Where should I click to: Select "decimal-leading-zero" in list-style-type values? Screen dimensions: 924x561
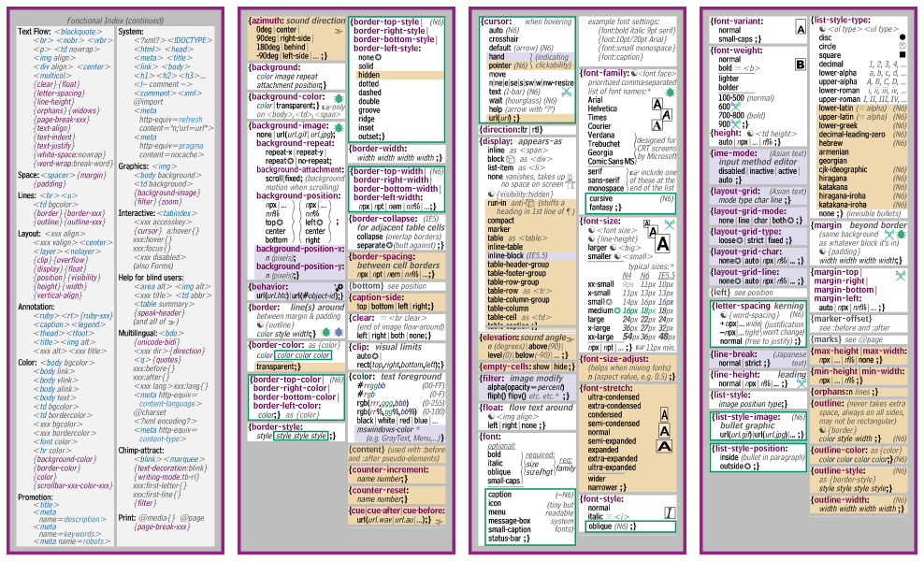pyautogui.click(x=851, y=135)
